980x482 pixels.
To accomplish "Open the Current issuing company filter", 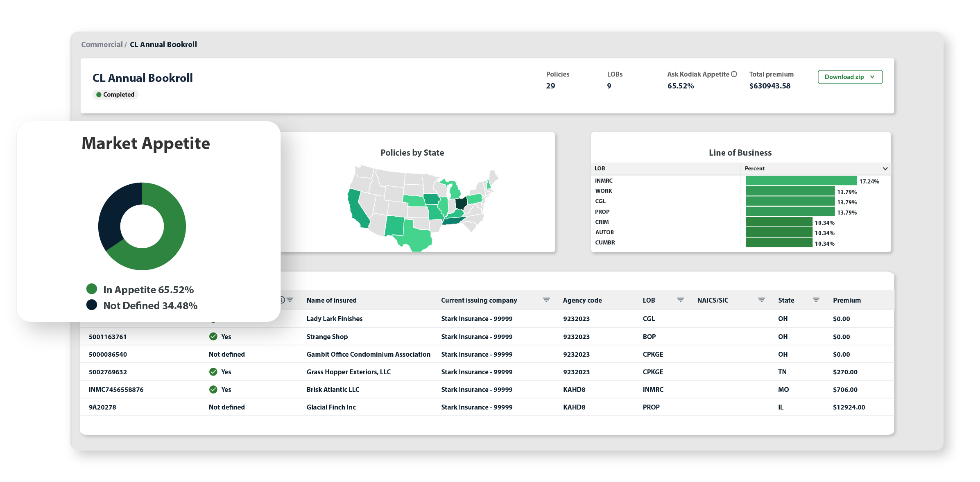I will 546,300.
